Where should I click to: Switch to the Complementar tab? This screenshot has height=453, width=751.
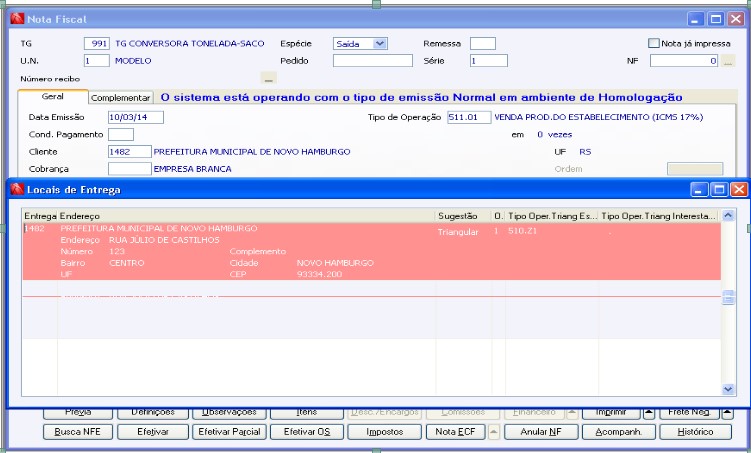(x=121, y=98)
